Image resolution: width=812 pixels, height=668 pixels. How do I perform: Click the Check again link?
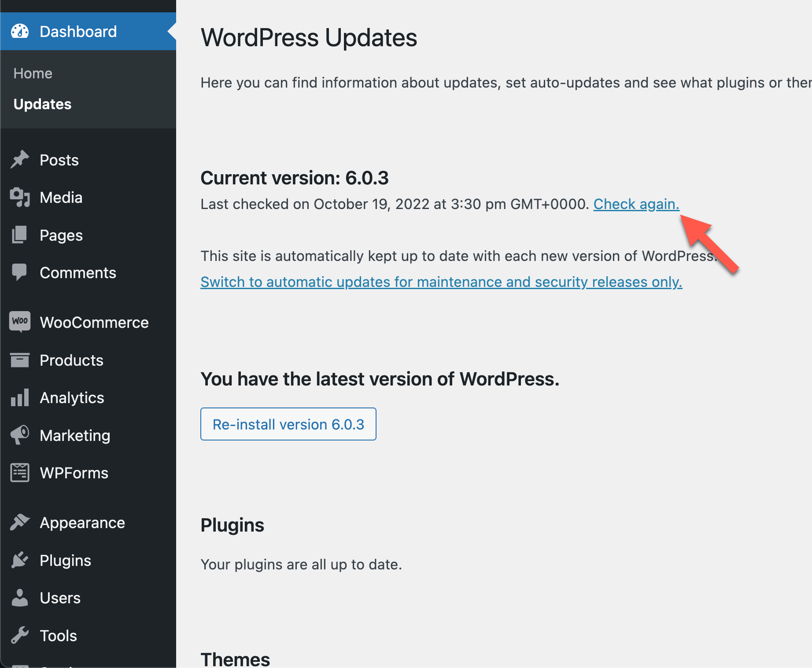[636, 204]
